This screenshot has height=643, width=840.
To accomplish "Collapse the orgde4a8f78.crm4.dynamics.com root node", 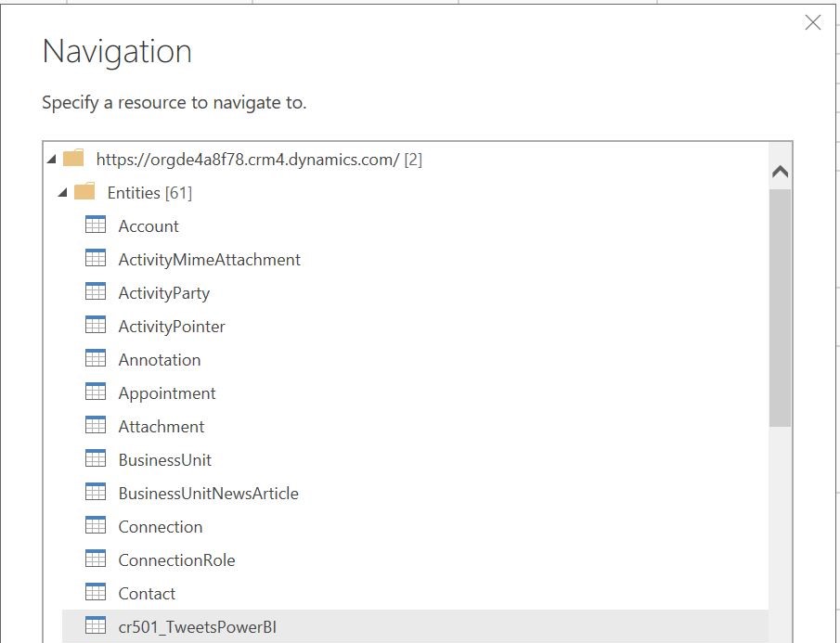I will click(x=51, y=159).
